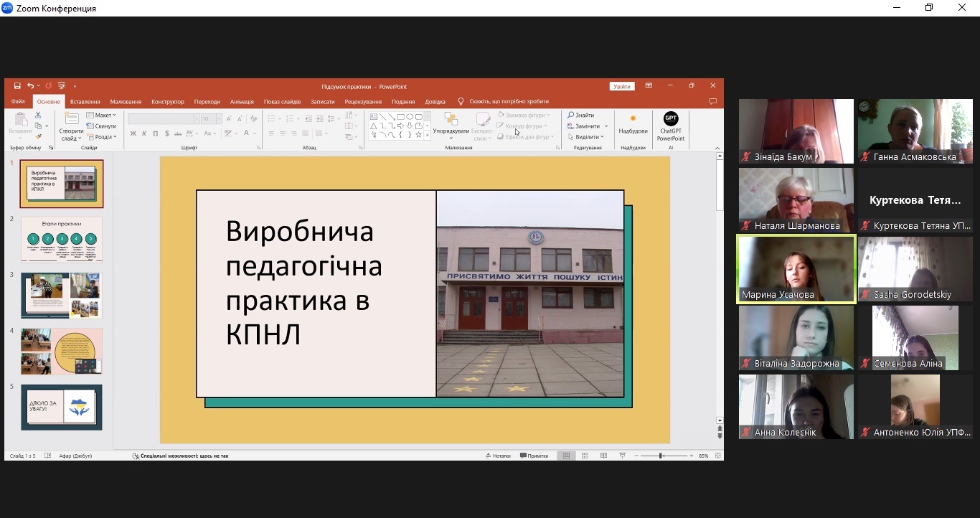This screenshot has height=518, width=980.
Task: Align text to the left
Action: tap(271, 133)
